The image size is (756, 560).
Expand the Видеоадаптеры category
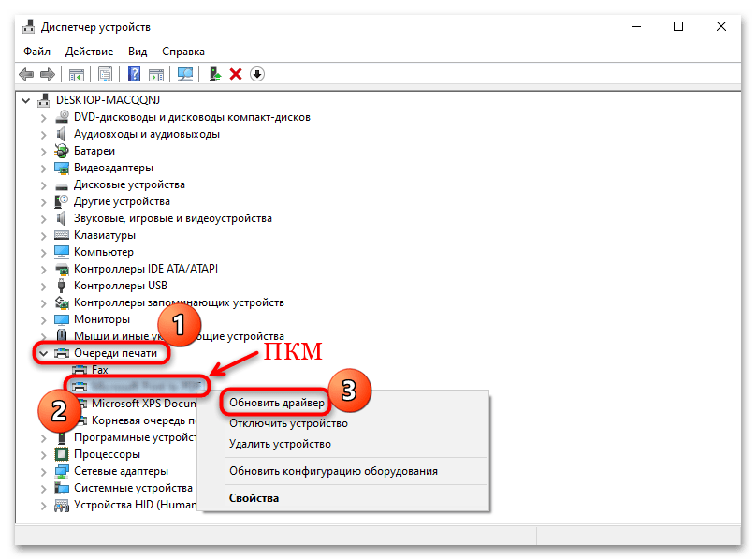(43, 167)
